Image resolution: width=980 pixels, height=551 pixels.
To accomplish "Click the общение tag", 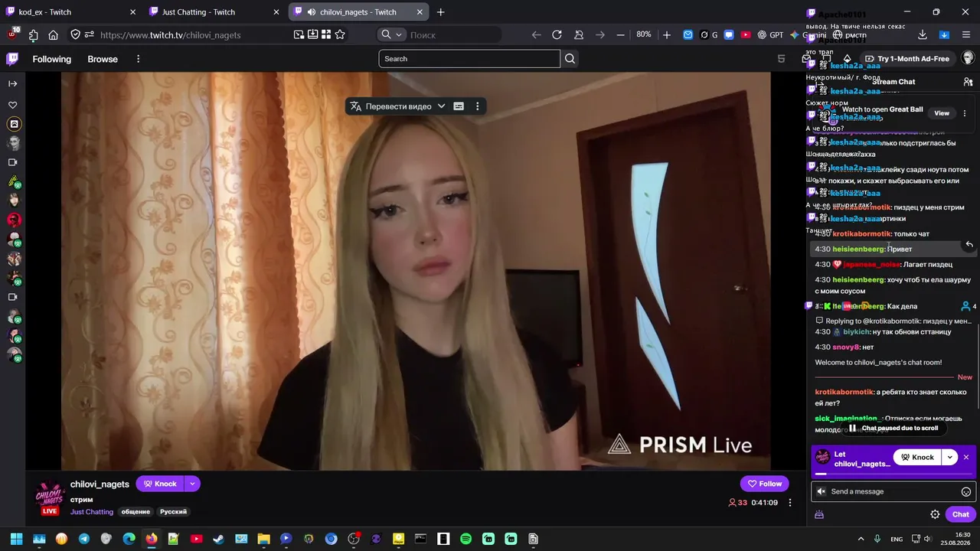I will pos(136,512).
